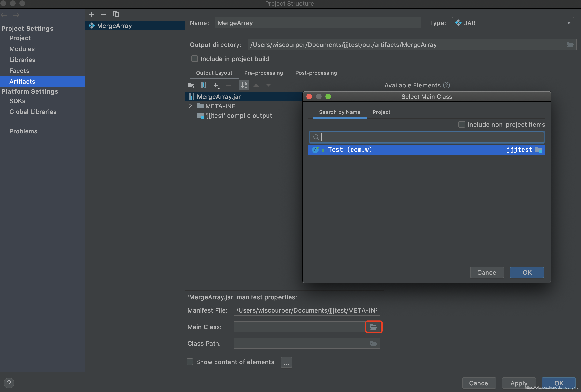Viewport: 581px width, 392px height.
Task: Switch to the Pre-processing tab
Action: point(264,73)
